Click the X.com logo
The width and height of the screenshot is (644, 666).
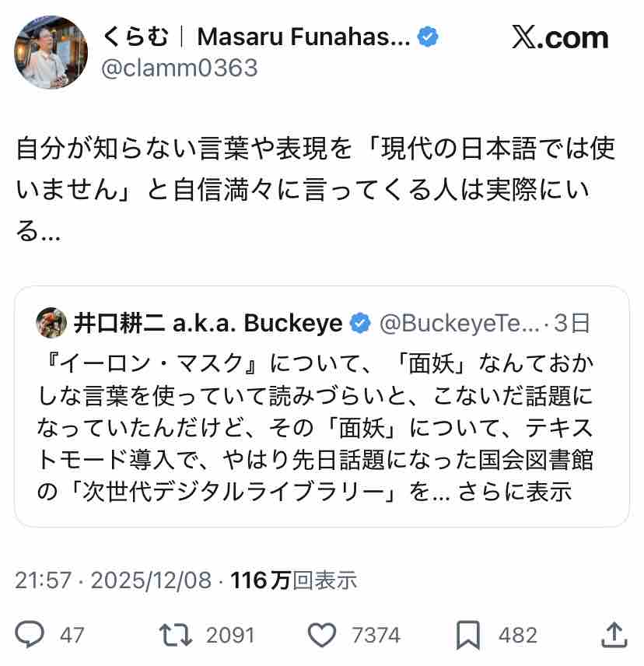(559, 37)
